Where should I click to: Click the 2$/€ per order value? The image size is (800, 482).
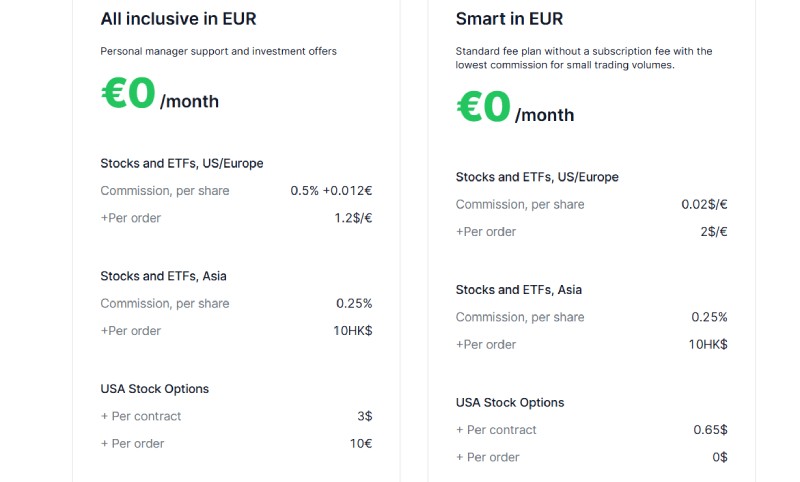[713, 232]
